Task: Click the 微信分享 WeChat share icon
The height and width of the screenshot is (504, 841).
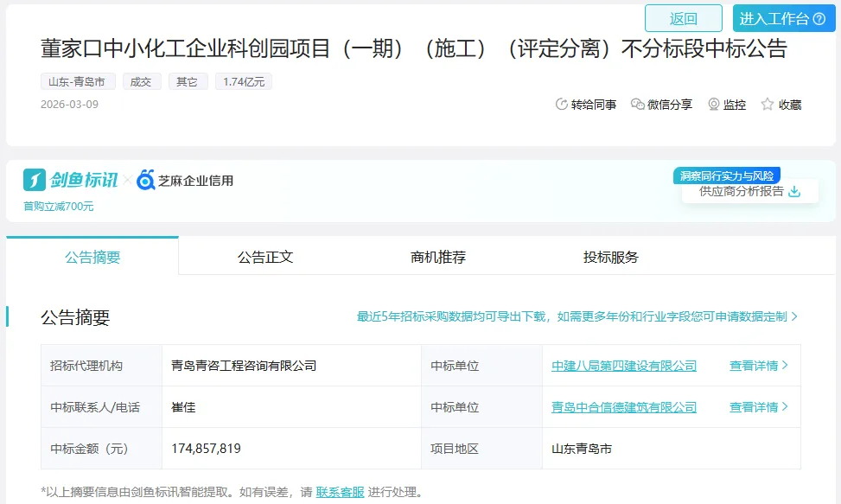Action: tap(638, 105)
